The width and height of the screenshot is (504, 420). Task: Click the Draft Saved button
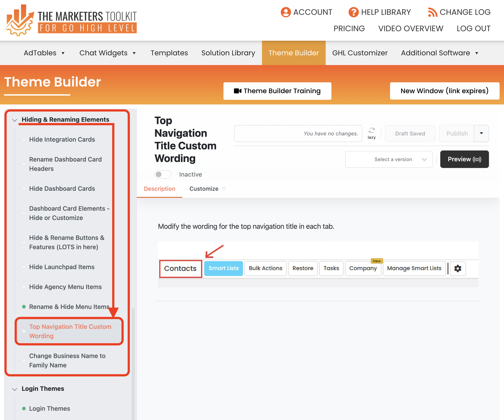coord(410,133)
